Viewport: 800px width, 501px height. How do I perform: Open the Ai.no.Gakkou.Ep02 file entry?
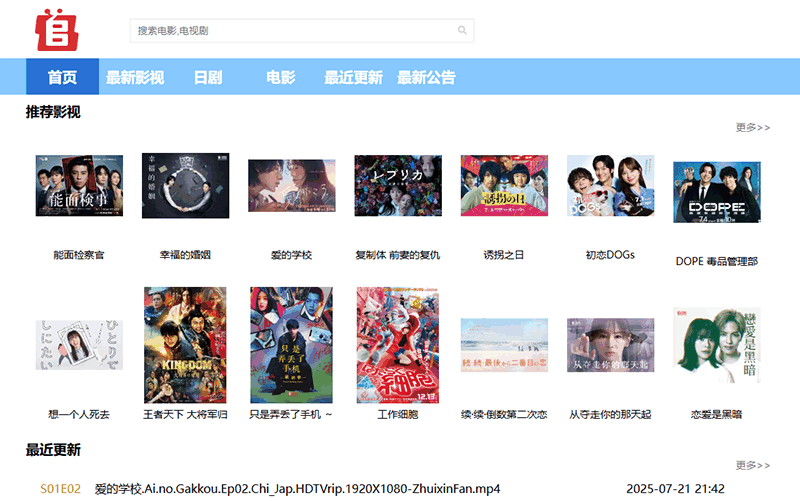point(297,489)
